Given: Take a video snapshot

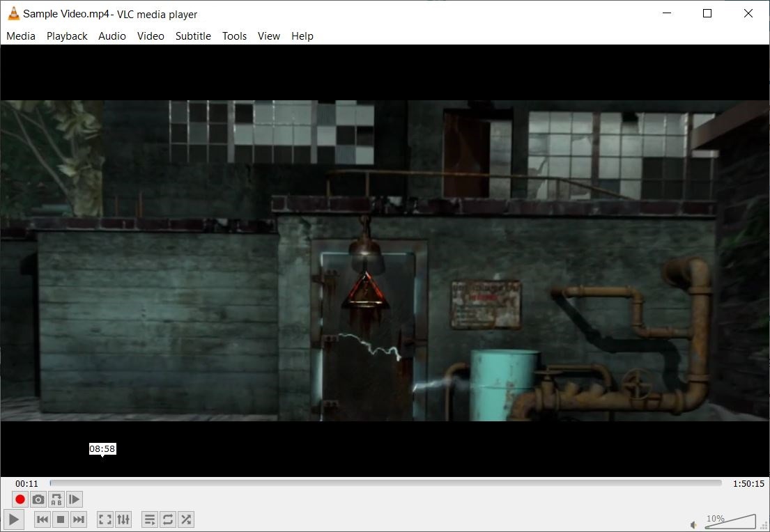Looking at the screenshot, I should (38, 499).
